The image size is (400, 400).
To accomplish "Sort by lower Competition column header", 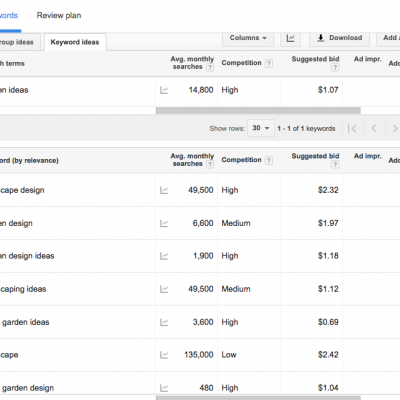I will (x=241, y=160).
